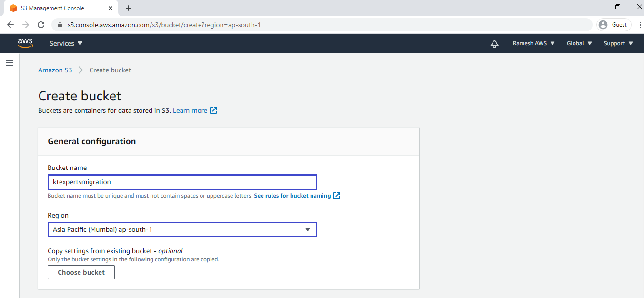644x298 pixels.
Task: Click the Bucket name input field
Action: tap(182, 182)
